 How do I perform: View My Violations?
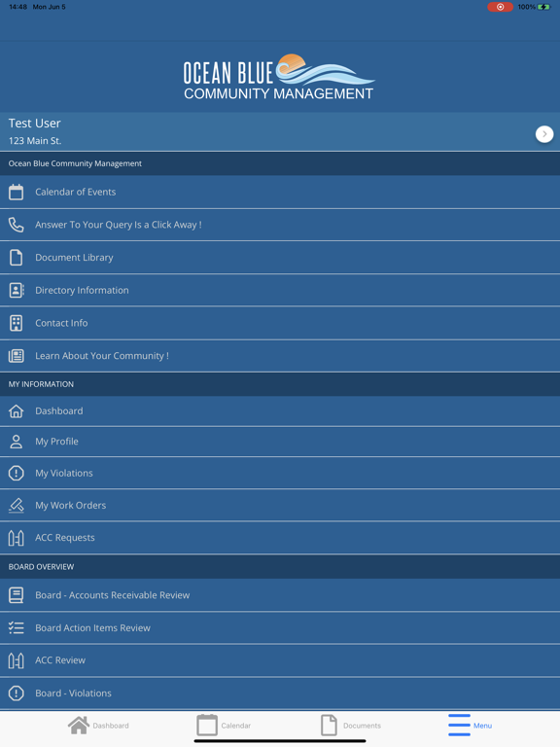[x=280, y=473]
